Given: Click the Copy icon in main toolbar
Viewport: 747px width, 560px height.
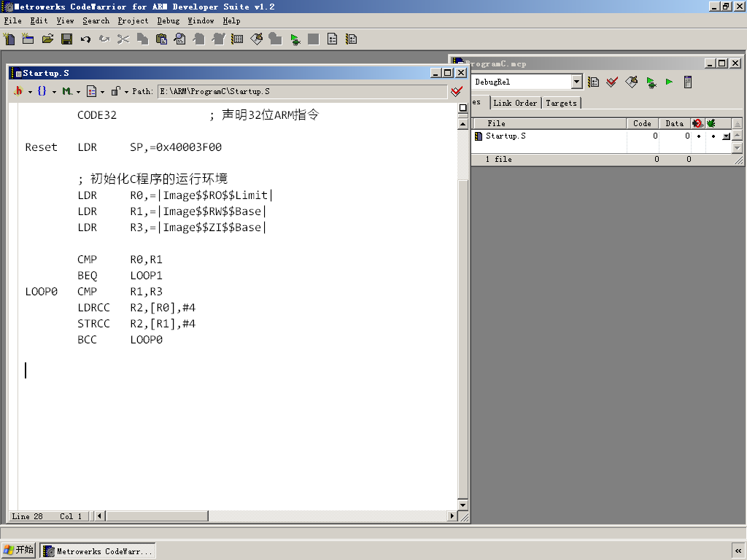Looking at the screenshot, I should tap(142, 39).
